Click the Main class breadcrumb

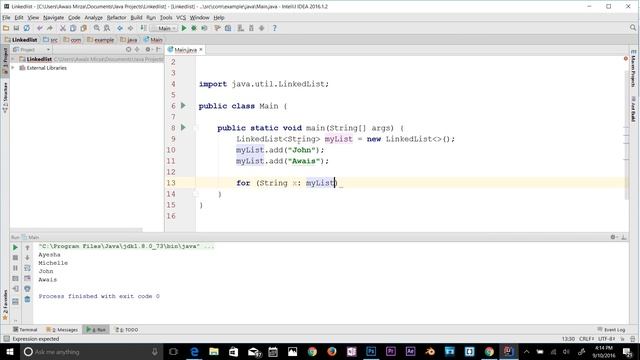coord(153,40)
